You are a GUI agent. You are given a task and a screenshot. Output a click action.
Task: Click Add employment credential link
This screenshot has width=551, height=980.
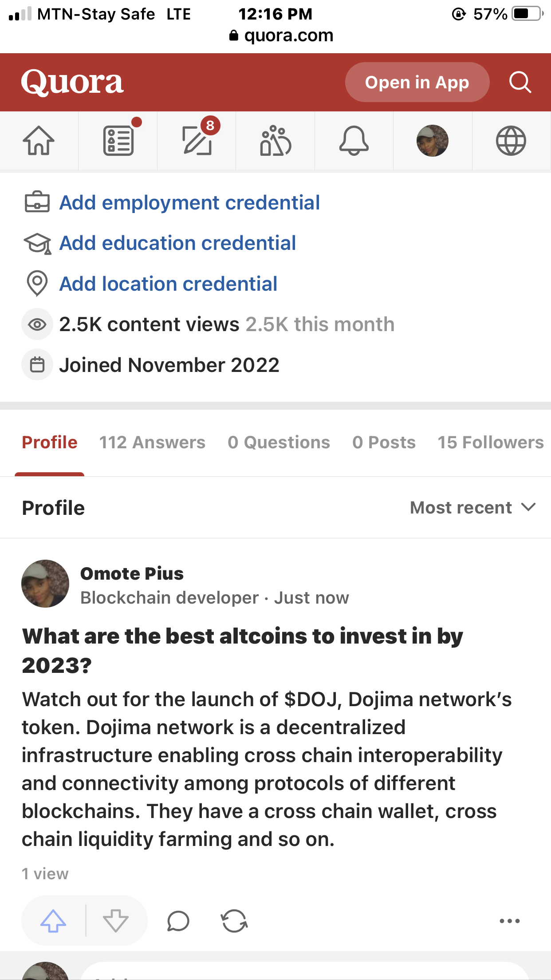[x=189, y=203]
